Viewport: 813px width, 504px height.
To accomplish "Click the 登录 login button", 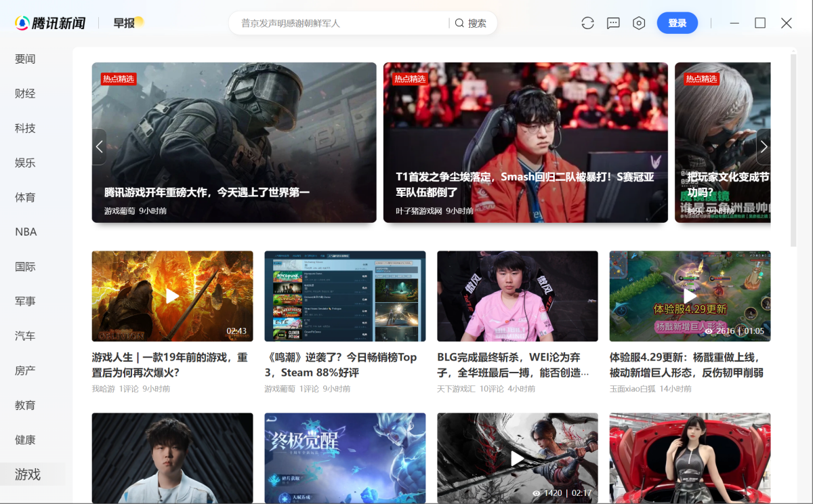I will tap(677, 23).
